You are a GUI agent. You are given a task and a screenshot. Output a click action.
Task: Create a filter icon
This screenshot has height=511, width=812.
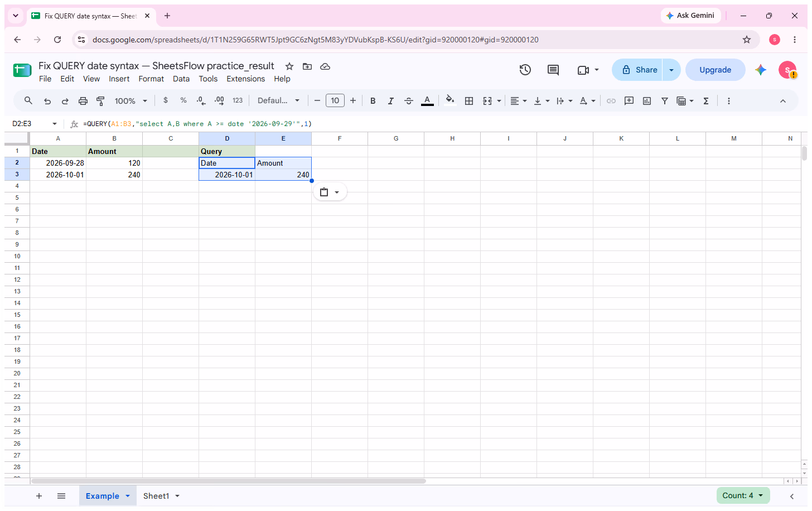pos(665,101)
